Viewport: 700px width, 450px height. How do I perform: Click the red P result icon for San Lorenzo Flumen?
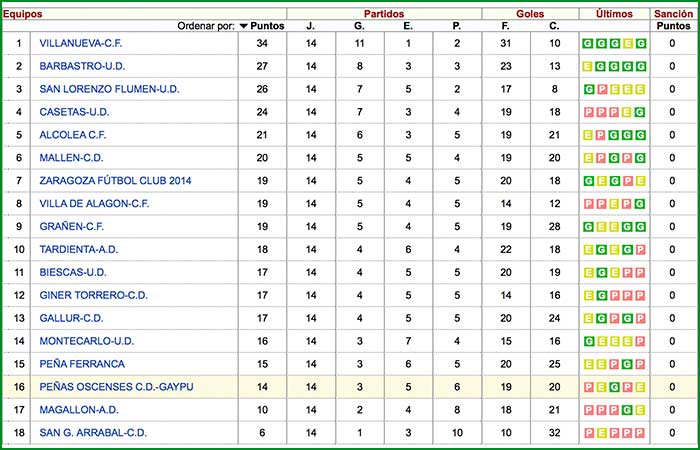coord(600,90)
